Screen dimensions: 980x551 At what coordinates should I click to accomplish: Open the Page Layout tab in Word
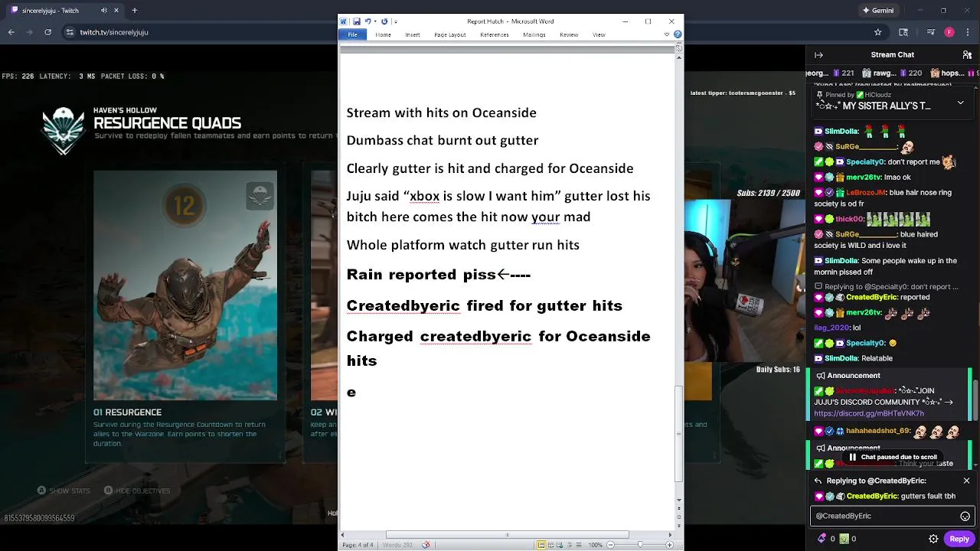[449, 34]
